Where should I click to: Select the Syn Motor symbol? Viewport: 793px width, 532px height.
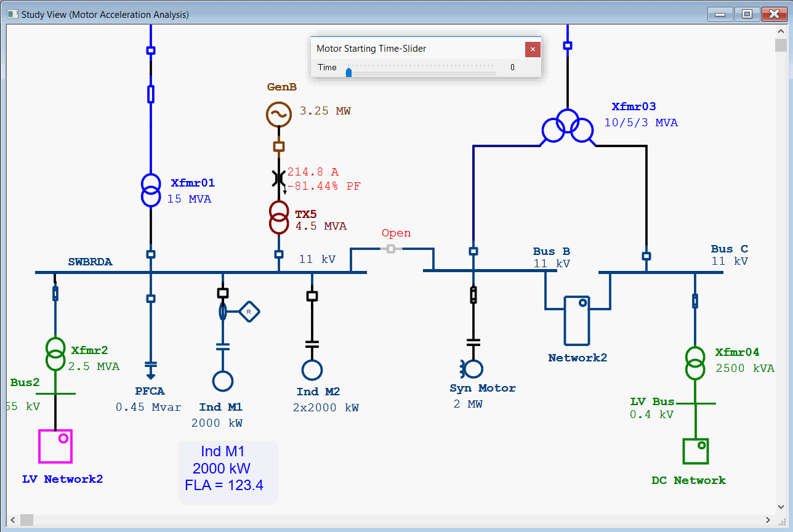(x=471, y=368)
